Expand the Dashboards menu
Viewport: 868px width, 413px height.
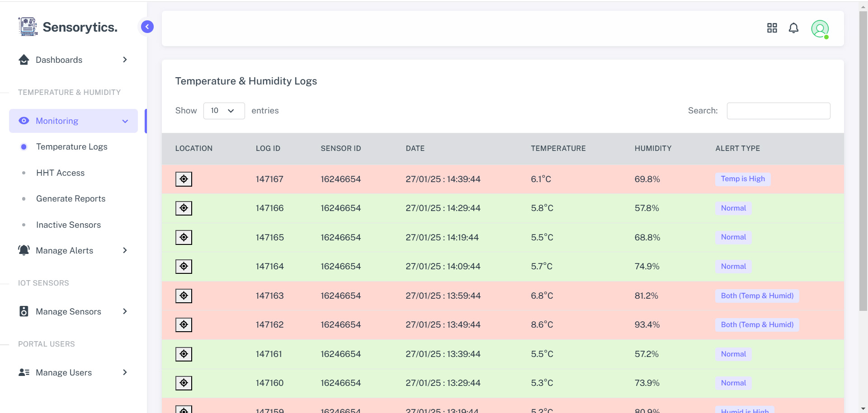click(73, 60)
